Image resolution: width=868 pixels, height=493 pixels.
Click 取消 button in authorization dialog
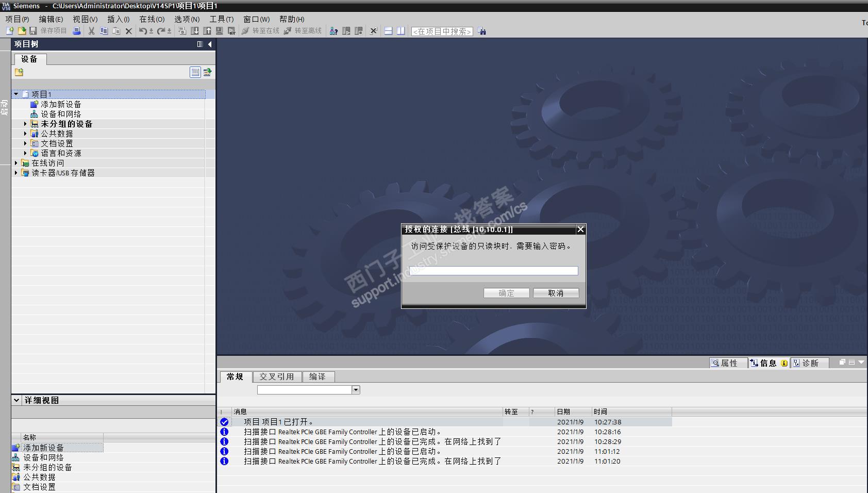[556, 293]
